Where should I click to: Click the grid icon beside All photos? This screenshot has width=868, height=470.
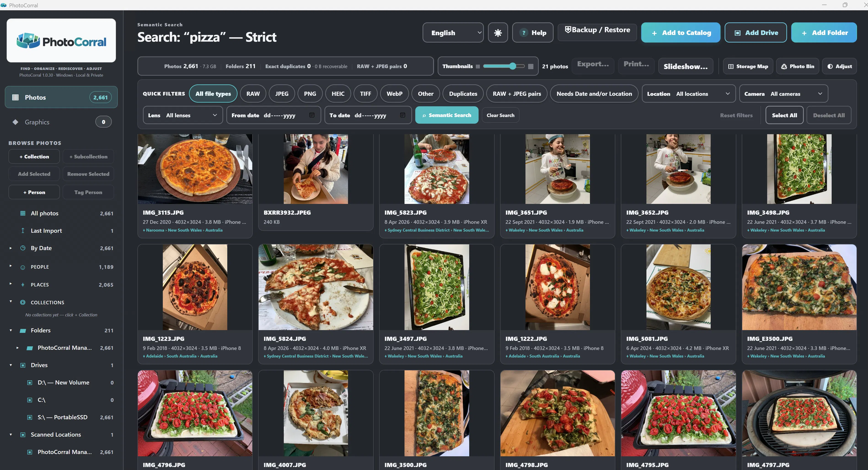23,213
